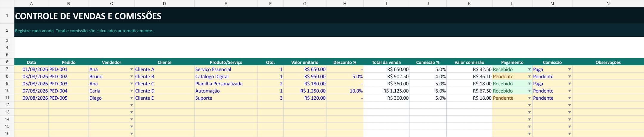Select row 16 header
The height and width of the screenshot is (137, 644).
(x=7, y=133)
